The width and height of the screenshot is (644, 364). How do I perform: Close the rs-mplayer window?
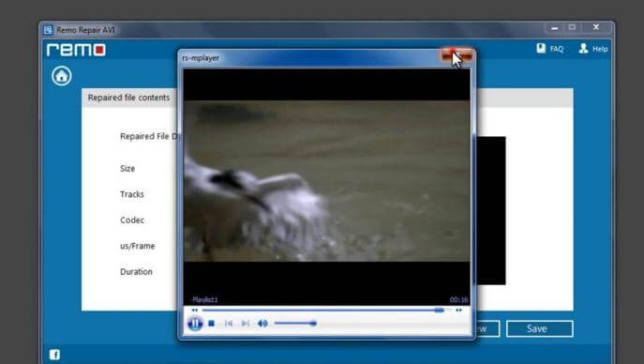457,55
